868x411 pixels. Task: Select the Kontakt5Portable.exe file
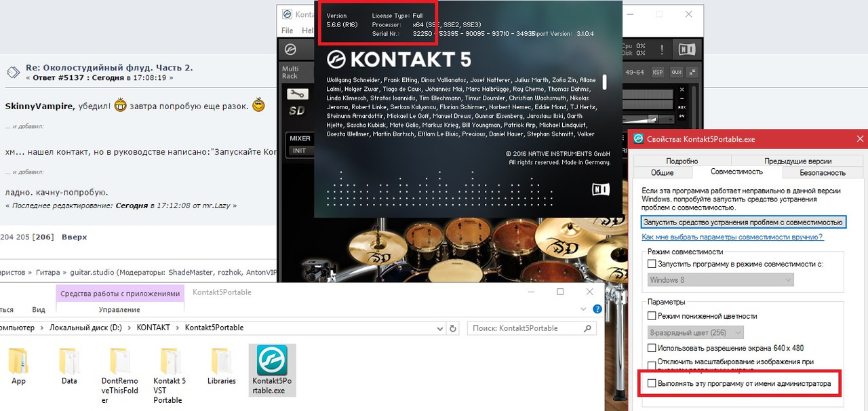point(271,370)
